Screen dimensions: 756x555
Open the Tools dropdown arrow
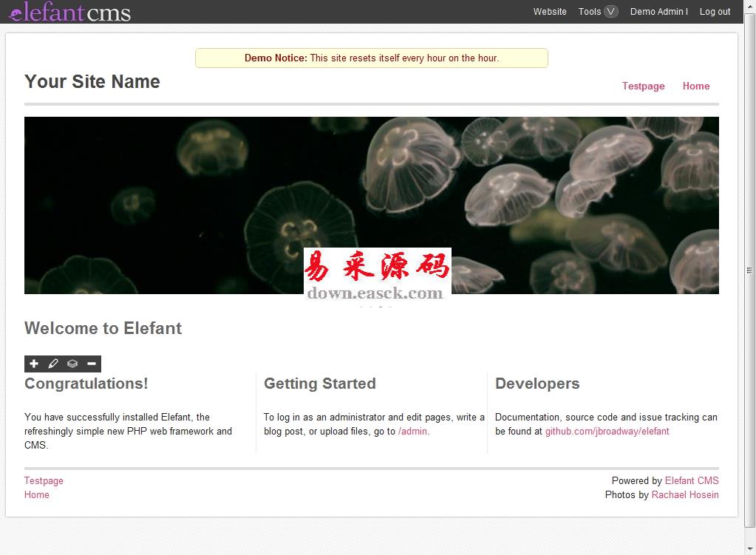611,12
